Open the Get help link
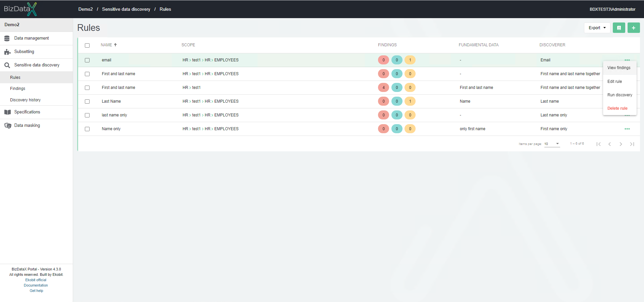Image resolution: width=644 pixels, height=302 pixels. [x=36, y=291]
